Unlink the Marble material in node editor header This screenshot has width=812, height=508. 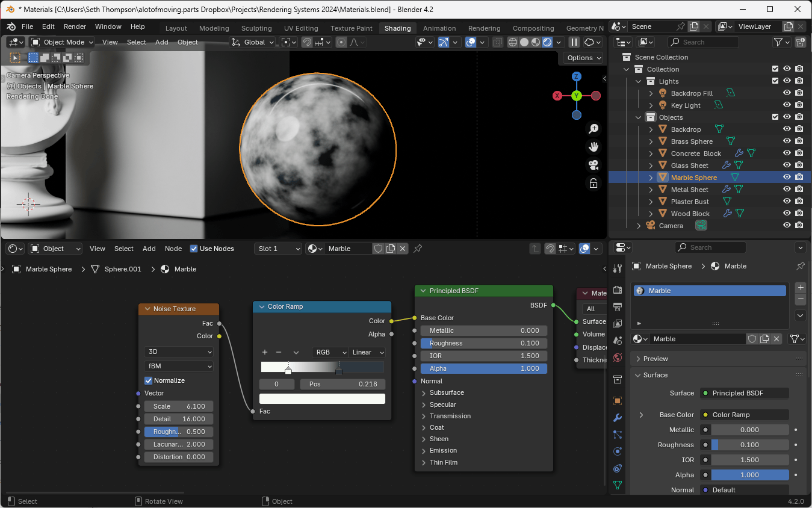pos(403,249)
